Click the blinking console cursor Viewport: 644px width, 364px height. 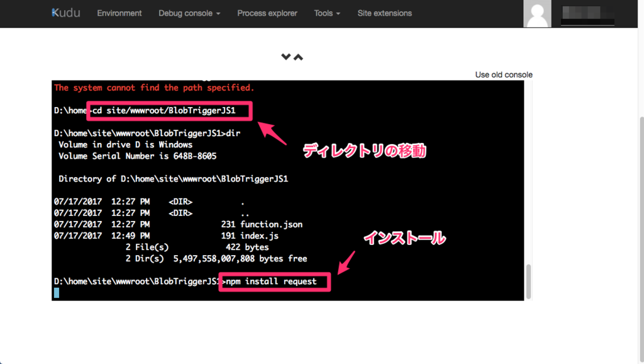57,293
